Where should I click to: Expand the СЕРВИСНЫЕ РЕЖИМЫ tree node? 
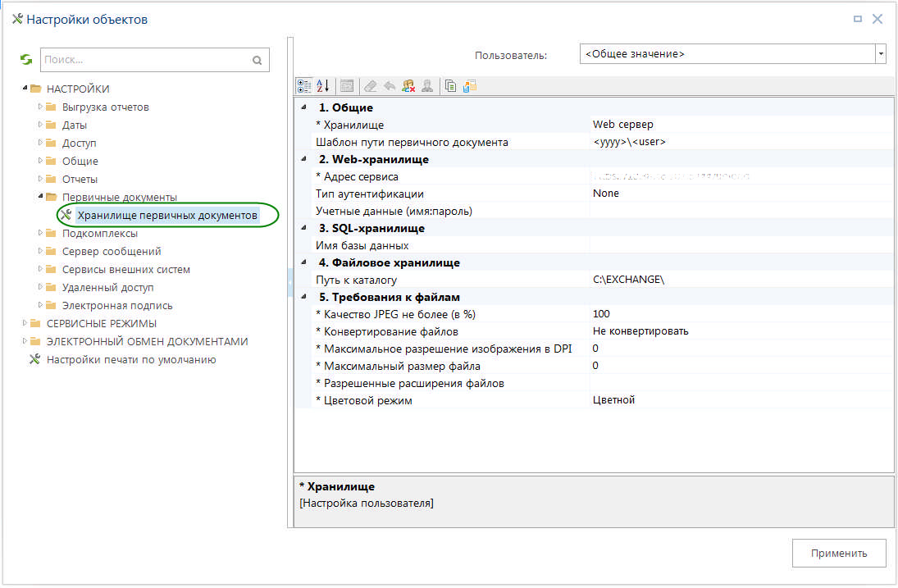[25, 323]
